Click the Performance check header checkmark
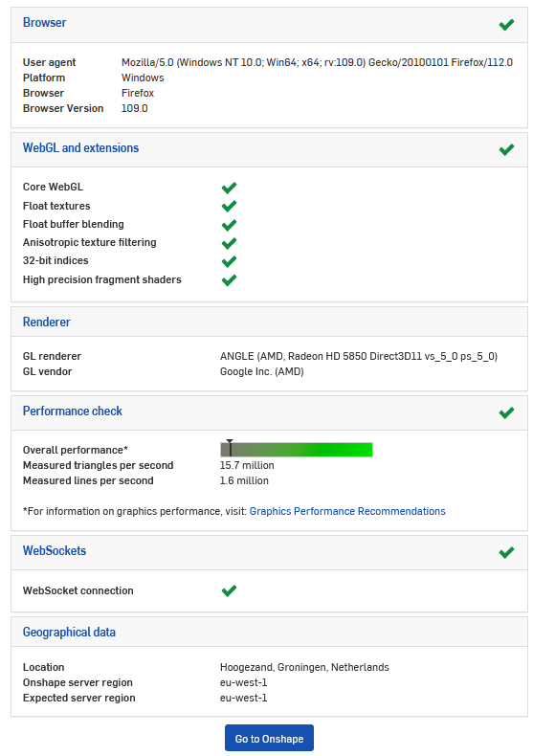The width and height of the screenshot is (555, 756). (x=506, y=412)
